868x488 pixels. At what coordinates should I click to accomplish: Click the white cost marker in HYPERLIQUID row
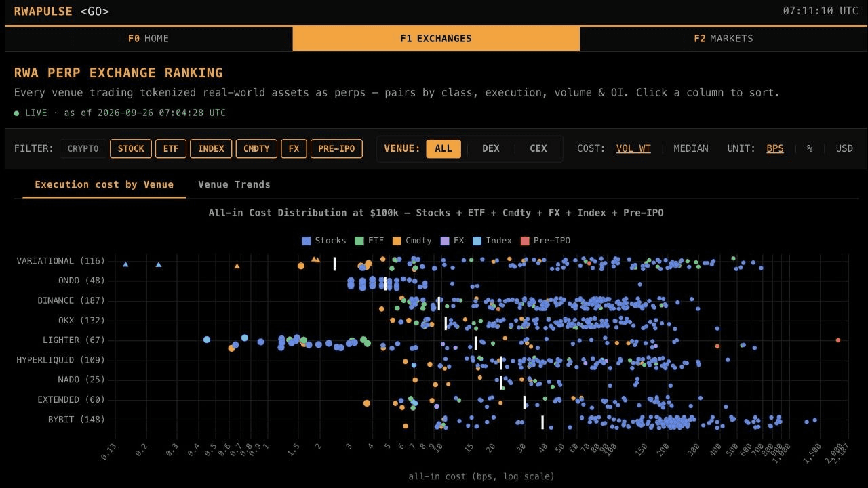(x=500, y=363)
